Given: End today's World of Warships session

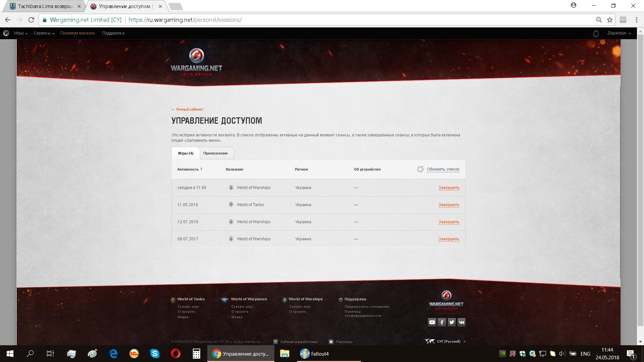Looking at the screenshot, I should [449, 188].
